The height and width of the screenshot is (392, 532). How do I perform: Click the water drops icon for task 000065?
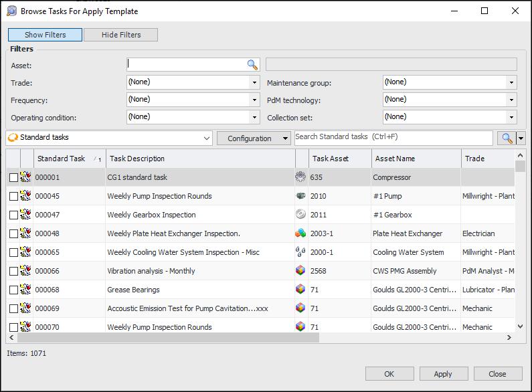click(300, 252)
